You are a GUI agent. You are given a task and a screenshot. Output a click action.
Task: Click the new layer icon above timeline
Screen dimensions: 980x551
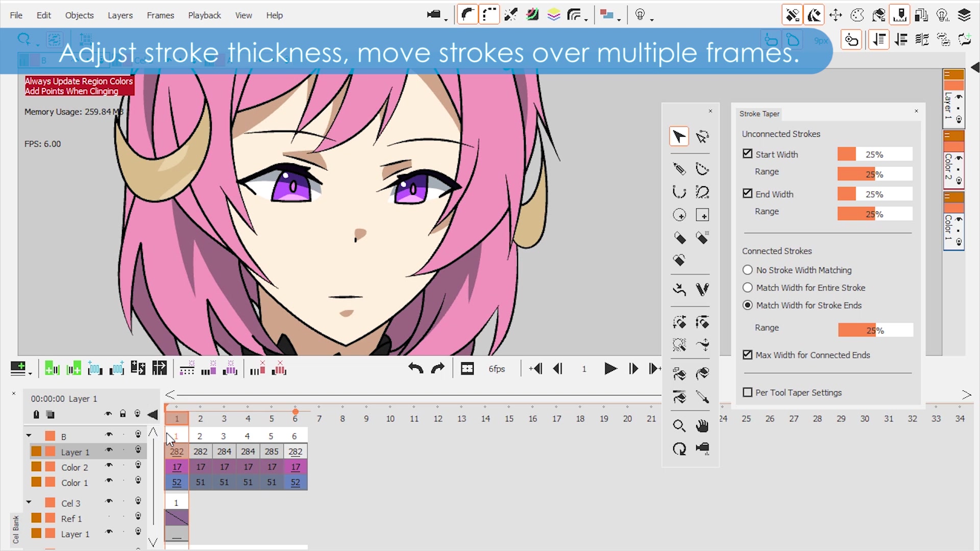point(18,368)
